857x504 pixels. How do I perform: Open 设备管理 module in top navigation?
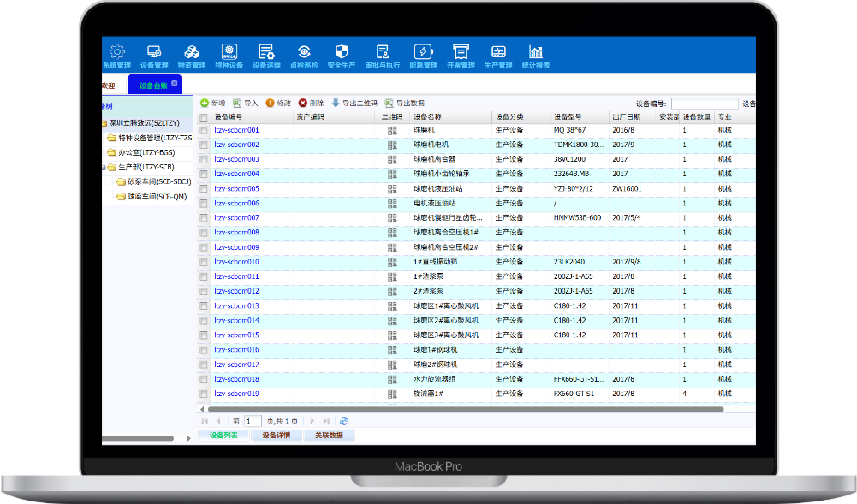(x=154, y=55)
